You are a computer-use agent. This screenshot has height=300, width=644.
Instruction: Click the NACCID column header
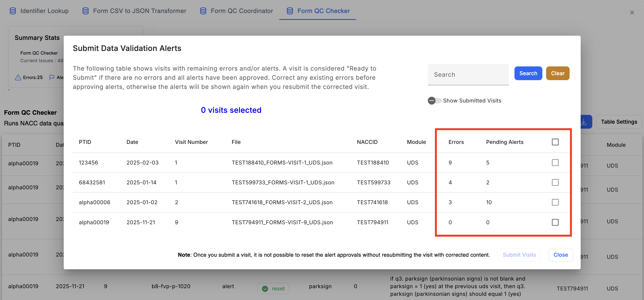(367, 142)
